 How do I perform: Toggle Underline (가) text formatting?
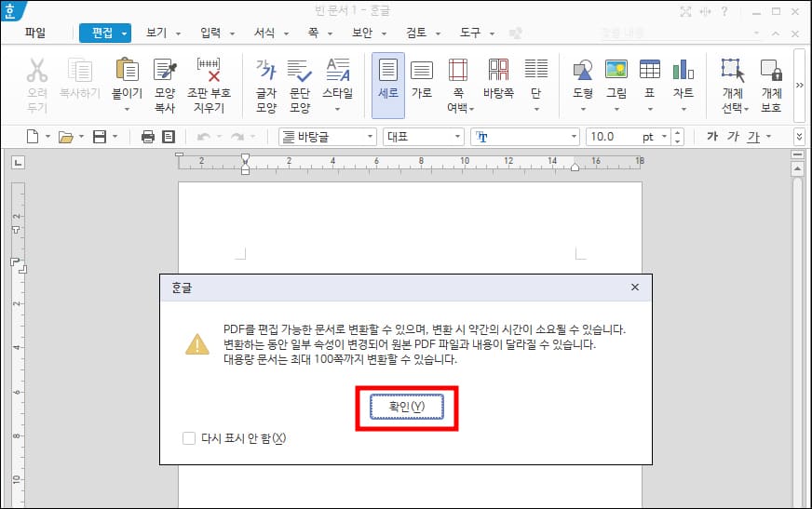click(x=753, y=137)
